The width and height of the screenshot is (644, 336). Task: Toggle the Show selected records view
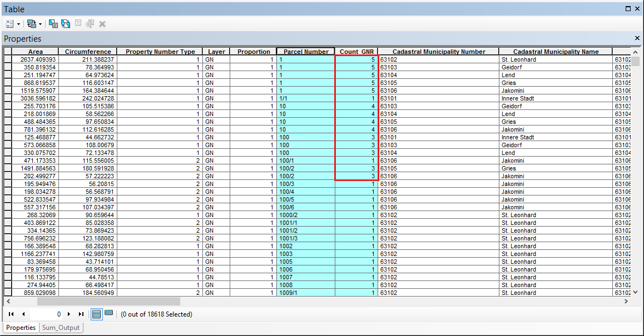point(108,314)
